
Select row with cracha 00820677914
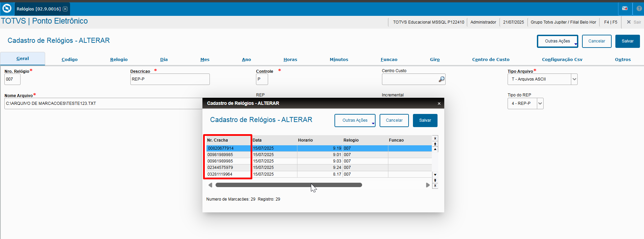tap(319, 148)
